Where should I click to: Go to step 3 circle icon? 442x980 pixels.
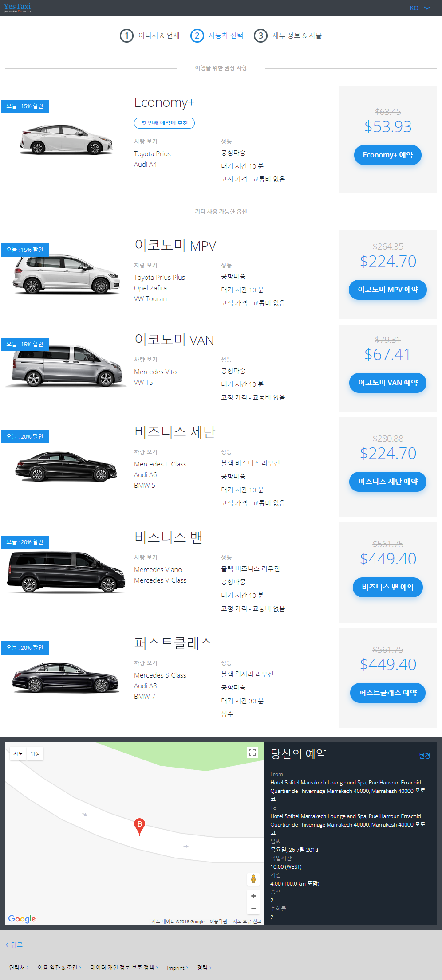[x=260, y=35]
